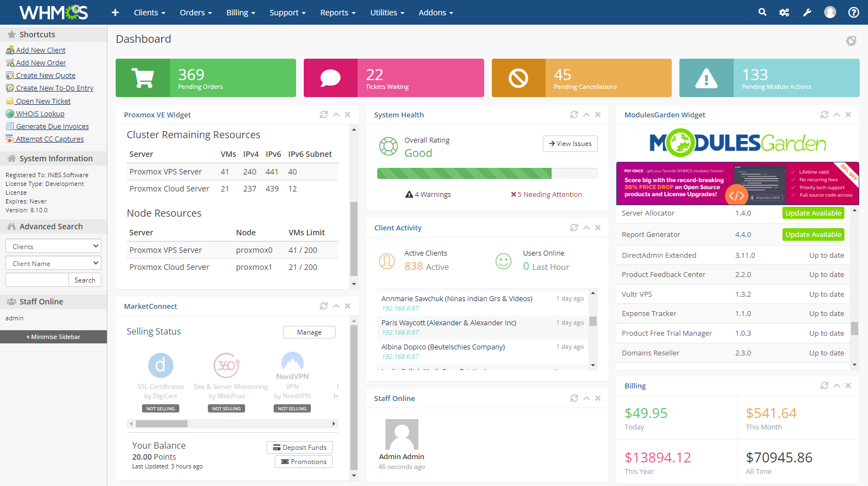Open the Billing menu

241,12
